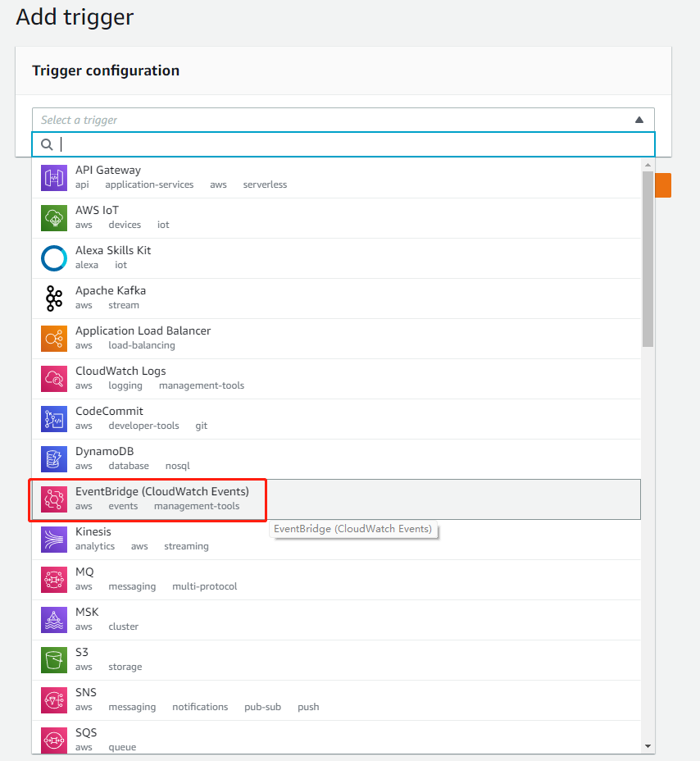Image resolution: width=700 pixels, height=761 pixels.
Task: Click the Application Load Balancer icon
Action: 54,338
